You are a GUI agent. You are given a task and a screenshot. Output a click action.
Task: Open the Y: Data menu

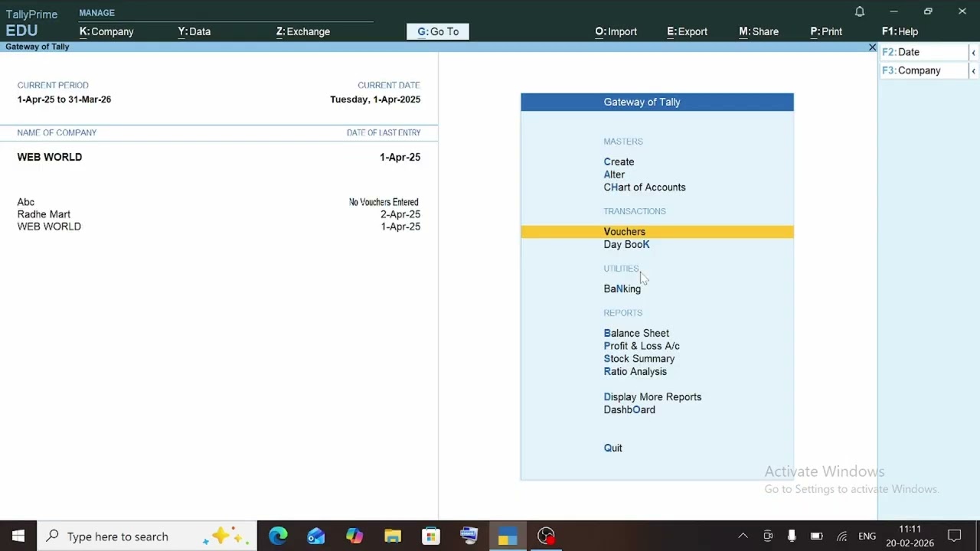coord(194,31)
